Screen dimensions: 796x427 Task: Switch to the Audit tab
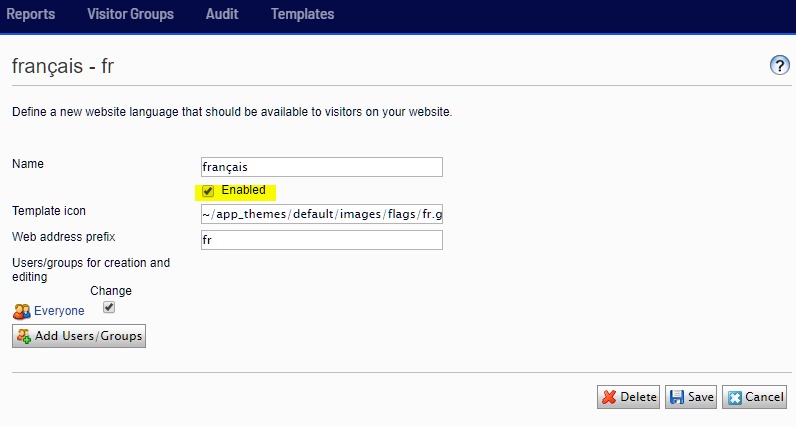coord(222,15)
